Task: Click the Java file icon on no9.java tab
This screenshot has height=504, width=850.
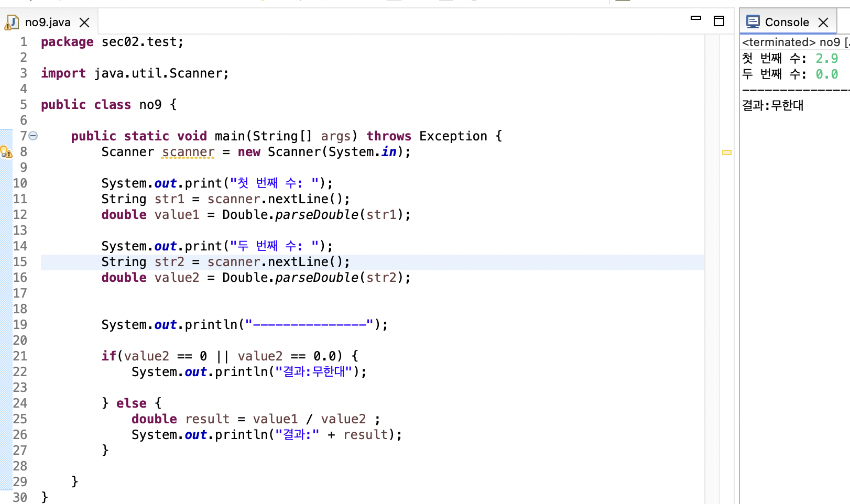Action: pos(12,22)
